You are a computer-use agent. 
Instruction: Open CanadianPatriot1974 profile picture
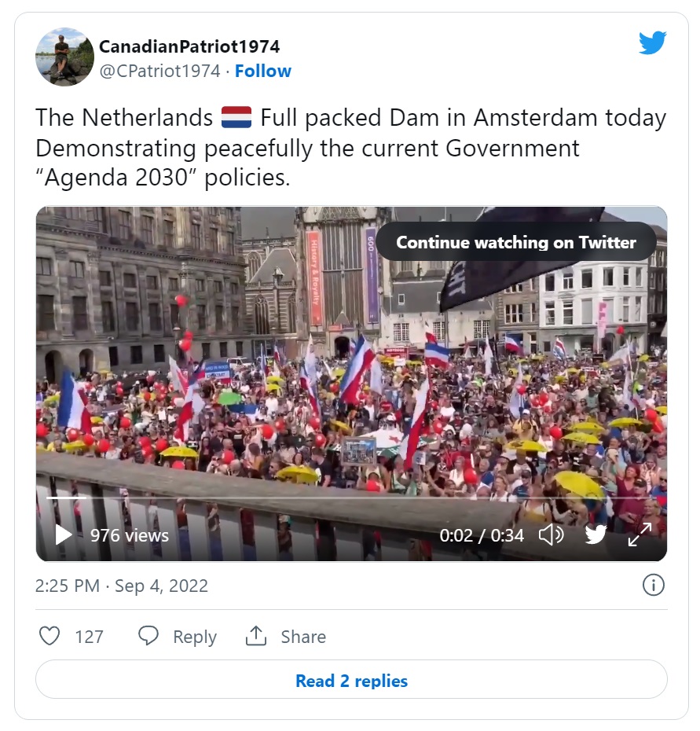[64, 57]
